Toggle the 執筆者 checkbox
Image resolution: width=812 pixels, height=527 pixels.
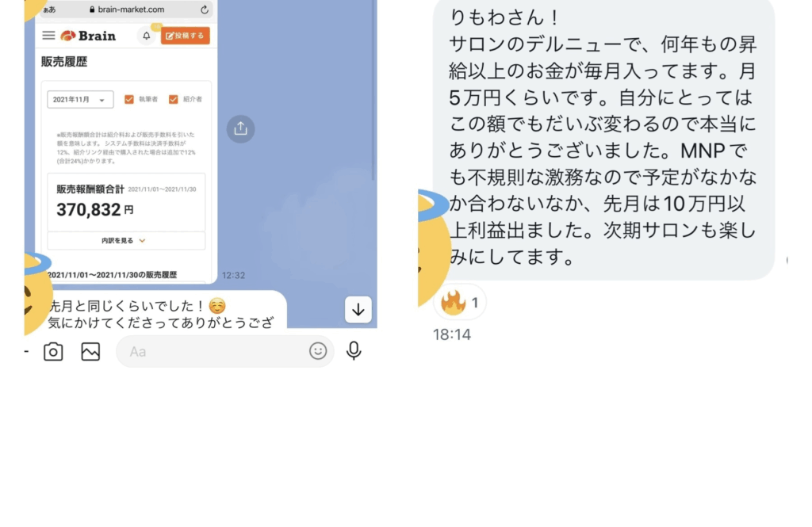tap(129, 99)
